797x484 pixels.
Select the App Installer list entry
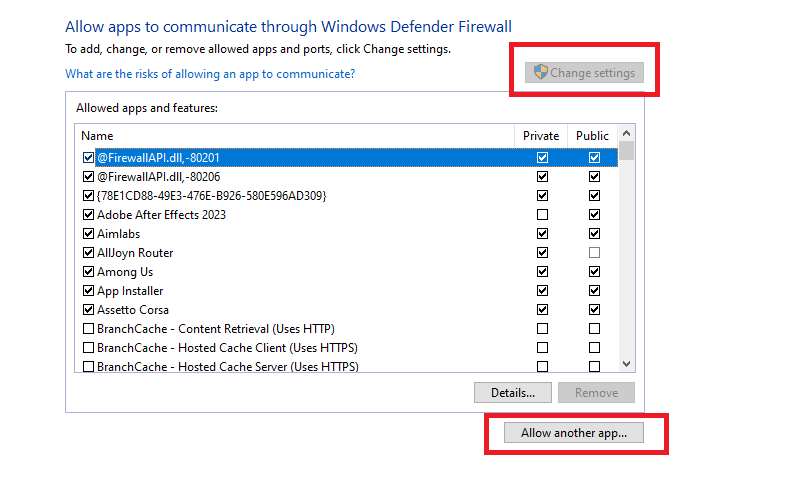[130, 291]
